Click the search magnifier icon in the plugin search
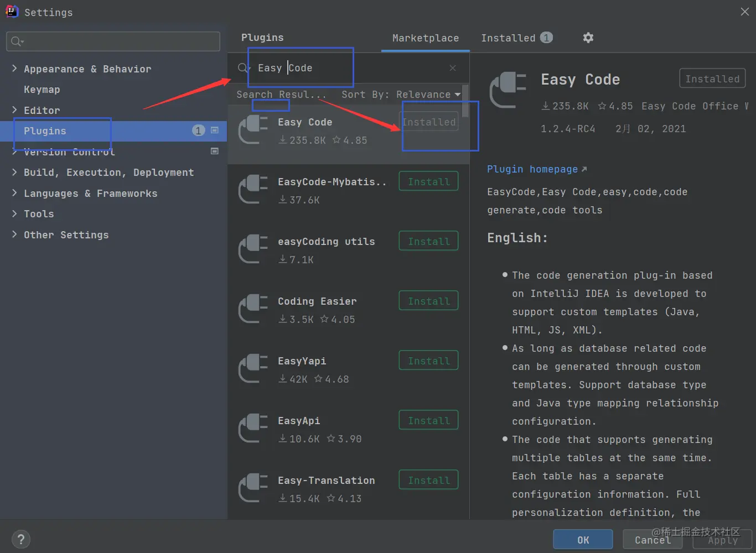Viewport: 756px width, 553px height. click(x=243, y=68)
